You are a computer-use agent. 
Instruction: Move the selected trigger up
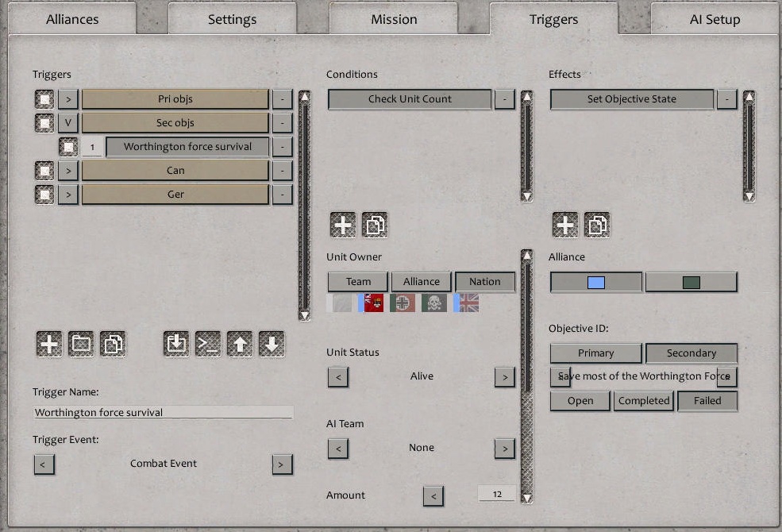click(x=239, y=344)
